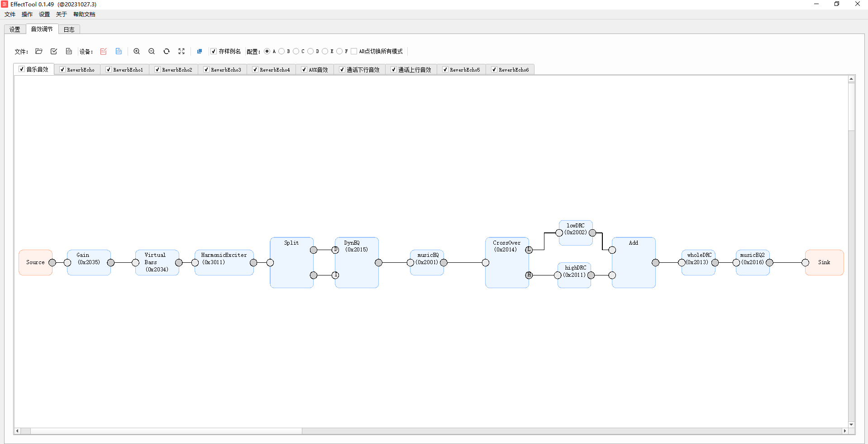The width and height of the screenshot is (868, 444).
Task: Click the red device edit icon
Action: [104, 51]
